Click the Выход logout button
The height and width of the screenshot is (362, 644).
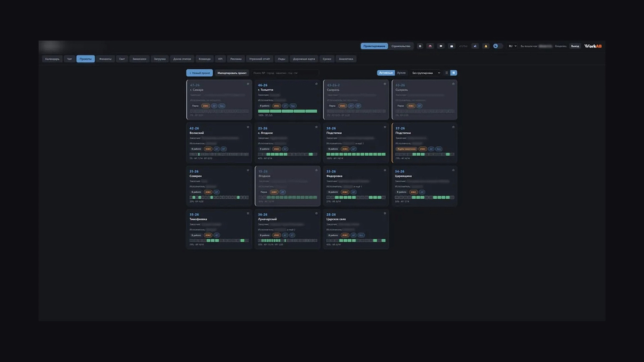(x=575, y=46)
